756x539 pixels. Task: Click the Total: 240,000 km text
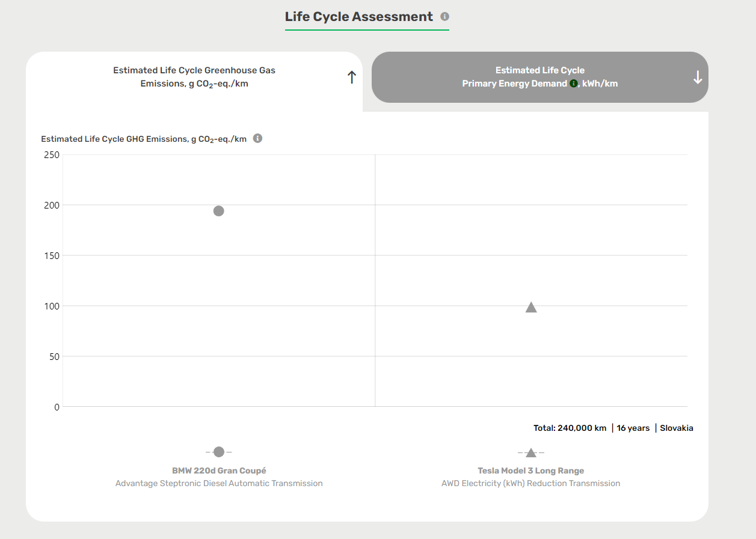pos(570,428)
